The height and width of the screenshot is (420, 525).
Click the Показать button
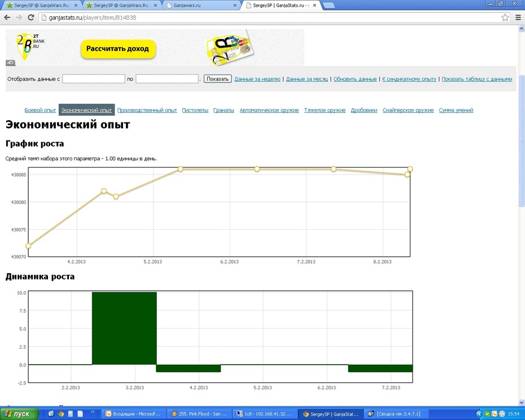click(218, 79)
